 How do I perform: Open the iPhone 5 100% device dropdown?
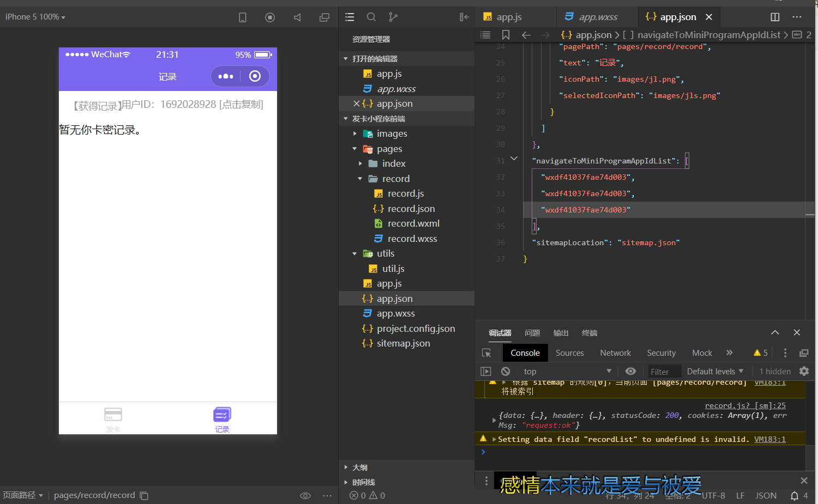pos(35,17)
